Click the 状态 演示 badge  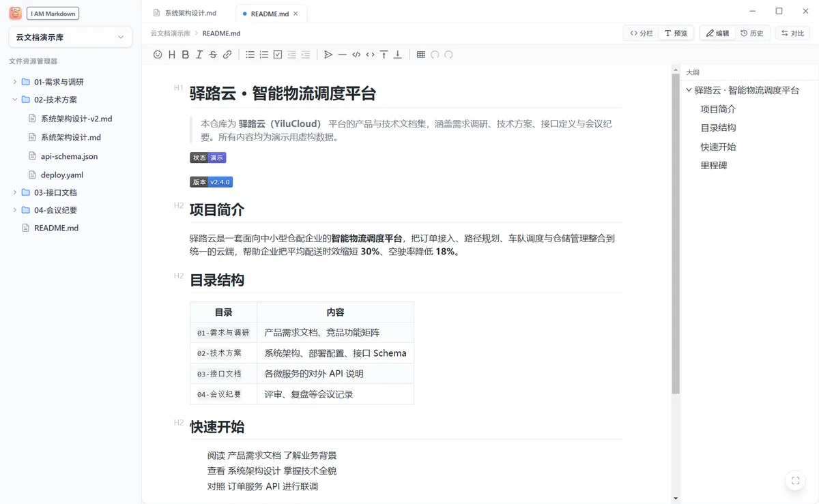[x=207, y=158]
